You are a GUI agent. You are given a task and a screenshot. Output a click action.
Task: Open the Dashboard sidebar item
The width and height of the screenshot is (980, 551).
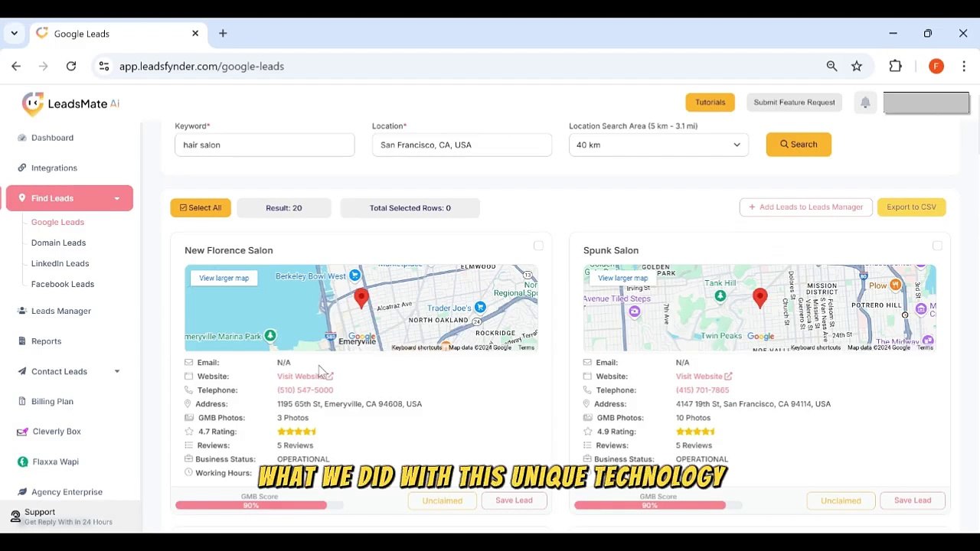[x=52, y=138]
